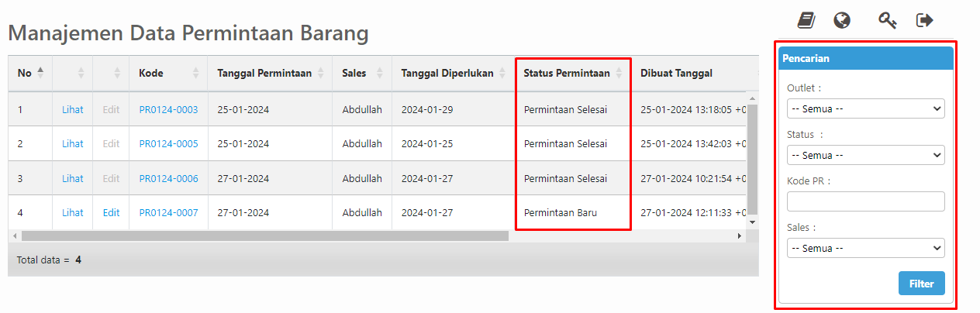Viewport: 980px width, 313px height.
Task: Click the sign-out arrow icon
Action: [x=924, y=20]
